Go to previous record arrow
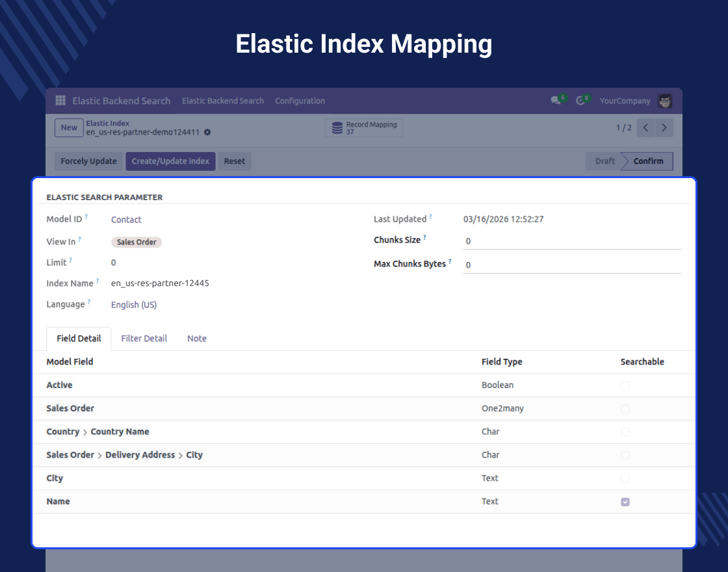The image size is (728, 572). [645, 128]
